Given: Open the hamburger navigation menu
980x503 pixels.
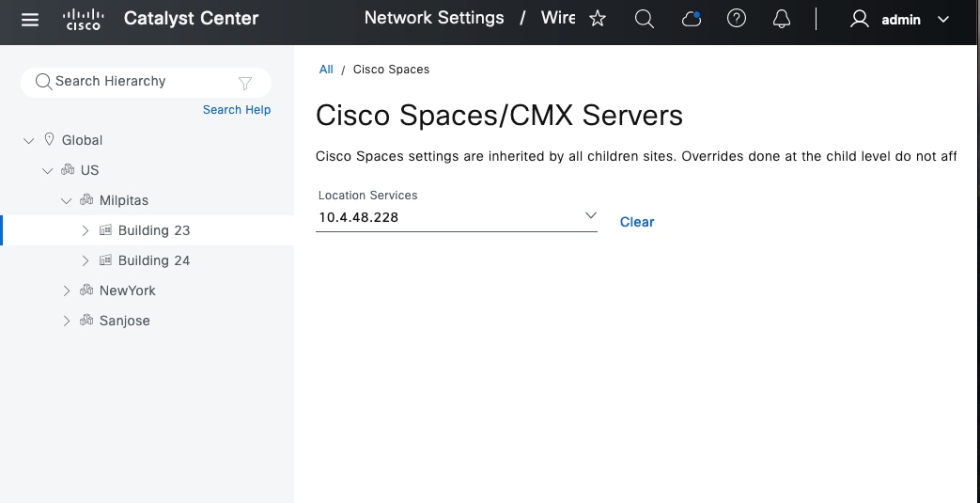Looking at the screenshot, I should (x=30, y=19).
